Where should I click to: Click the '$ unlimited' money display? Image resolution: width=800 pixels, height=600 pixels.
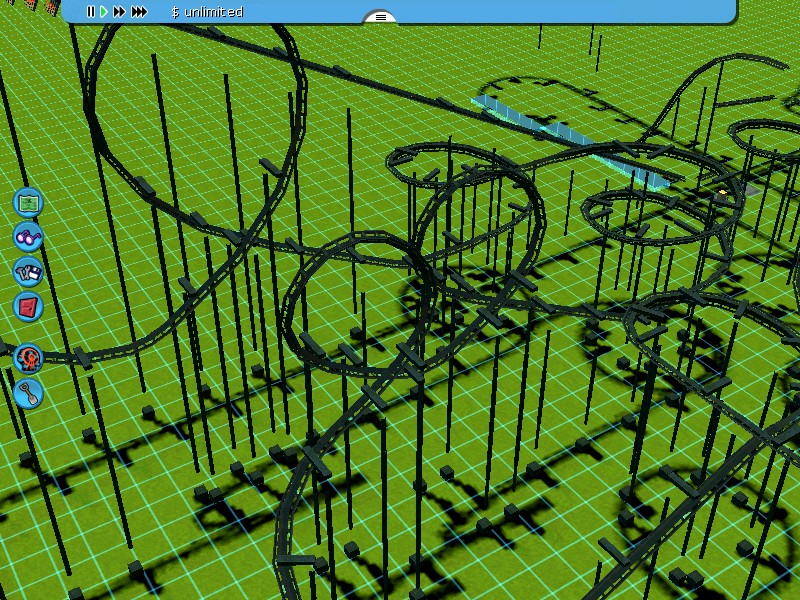click(207, 12)
